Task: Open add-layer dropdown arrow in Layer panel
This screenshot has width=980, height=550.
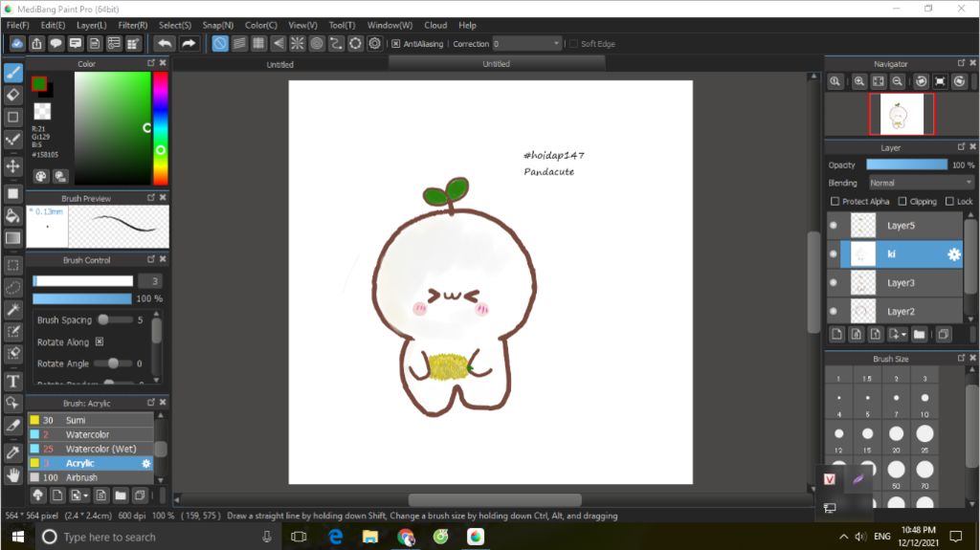Action: click(x=903, y=335)
